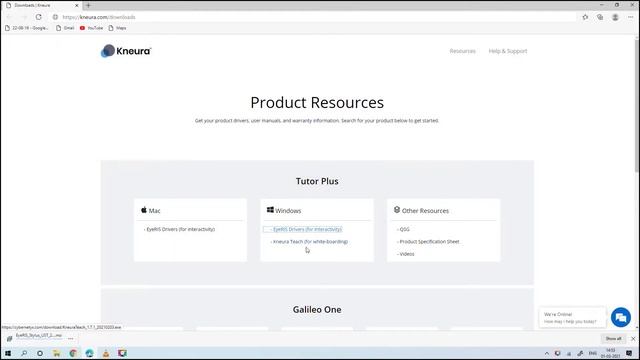Click the Mac EyeRIS Drivers link
The image size is (640, 360).
coord(180,229)
